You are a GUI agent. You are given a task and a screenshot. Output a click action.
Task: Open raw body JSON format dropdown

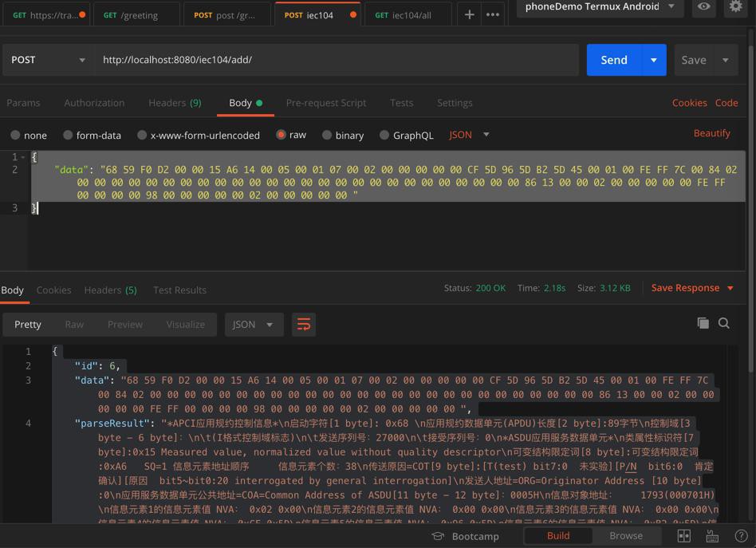[x=469, y=135]
